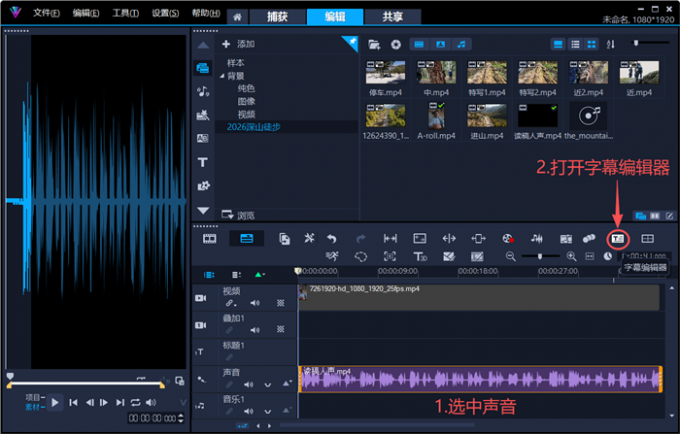The image size is (680, 434).
Task: Fit project in timeline window icon
Action: (x=590, y=256)
